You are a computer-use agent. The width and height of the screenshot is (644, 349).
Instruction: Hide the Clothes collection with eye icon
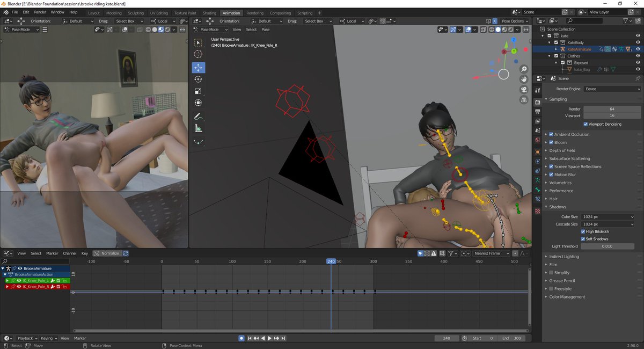[x=638, y=56]
